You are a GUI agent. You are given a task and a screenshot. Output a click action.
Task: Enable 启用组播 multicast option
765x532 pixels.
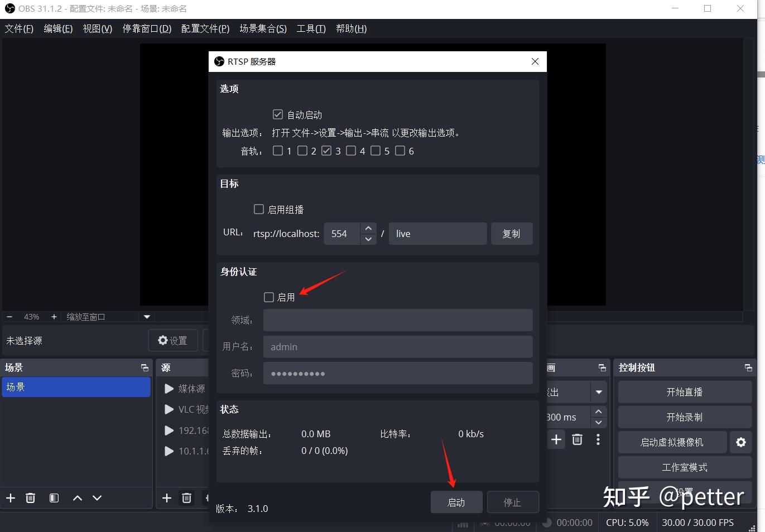click(x=258, y=209)
